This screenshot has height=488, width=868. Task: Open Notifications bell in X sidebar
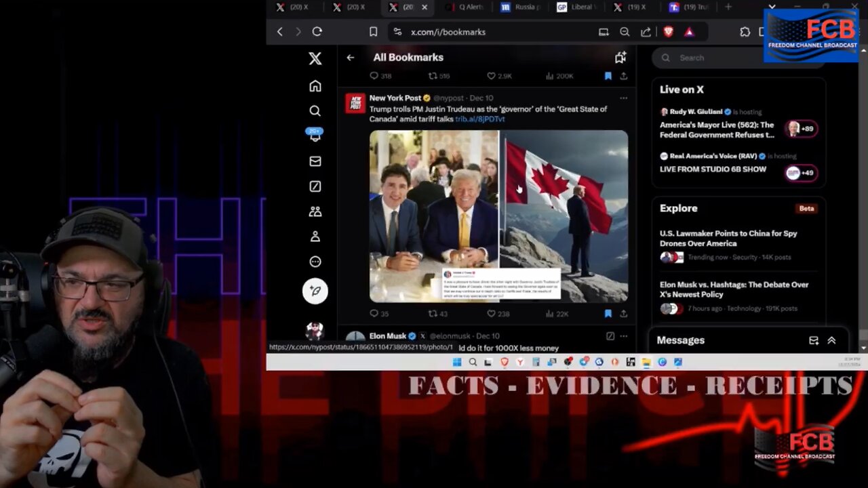315,136
